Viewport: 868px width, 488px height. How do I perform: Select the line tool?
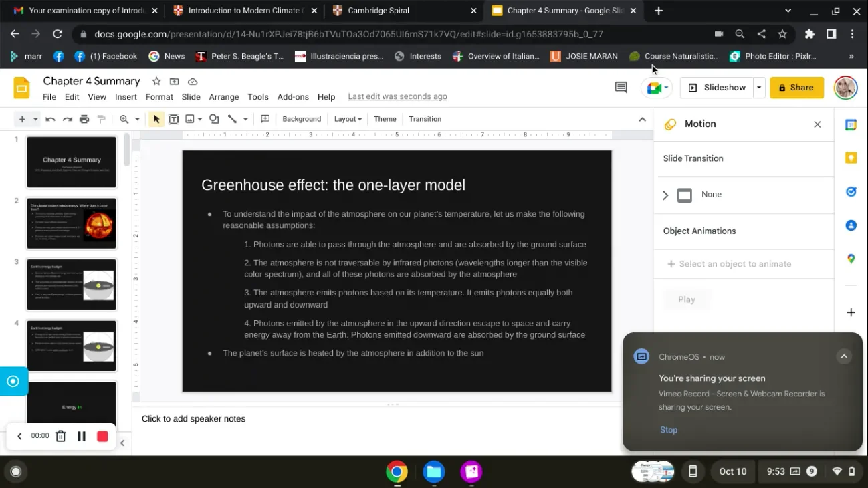click(x=232, y=119)
